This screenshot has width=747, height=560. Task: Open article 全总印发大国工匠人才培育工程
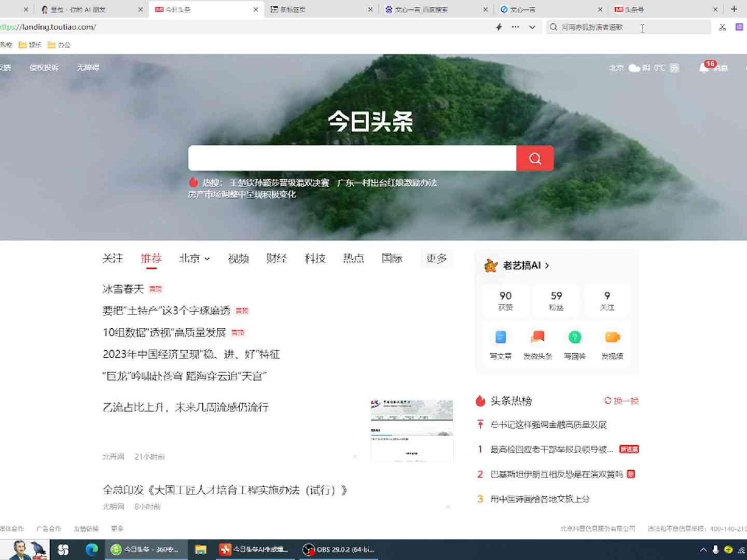(225, 490)
